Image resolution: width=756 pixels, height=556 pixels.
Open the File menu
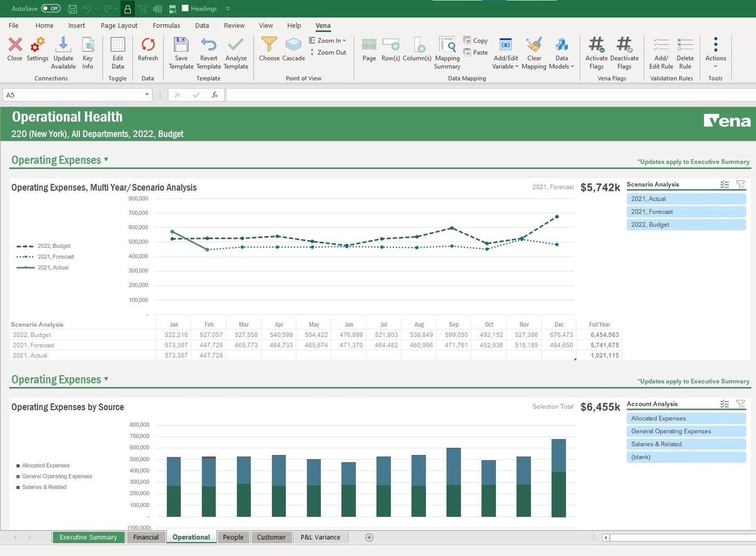14,25
